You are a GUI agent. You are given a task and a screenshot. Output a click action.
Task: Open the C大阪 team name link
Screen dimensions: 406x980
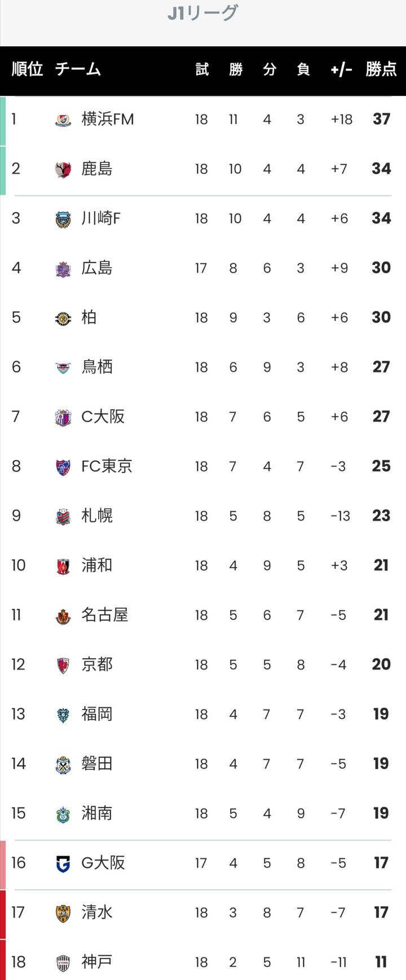click(103, 416)
